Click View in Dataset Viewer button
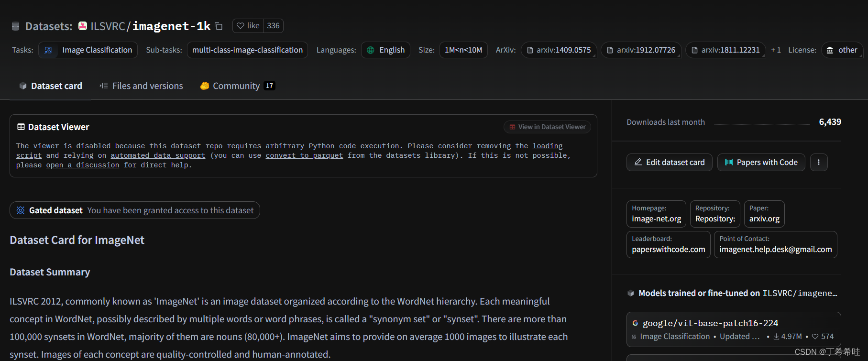The height and width of the screenshot is (361, 868). [x=547, y=127]
